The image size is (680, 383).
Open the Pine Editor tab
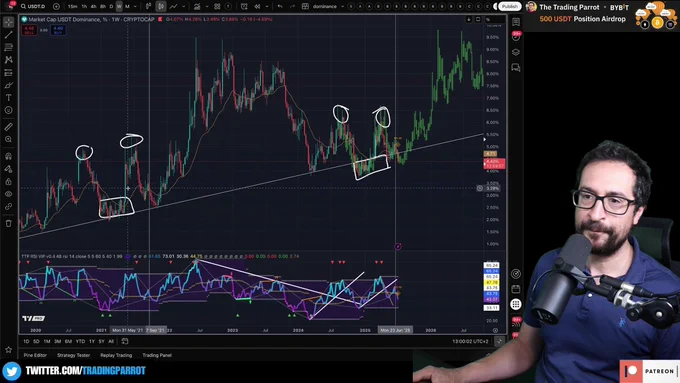pos(35,355)
